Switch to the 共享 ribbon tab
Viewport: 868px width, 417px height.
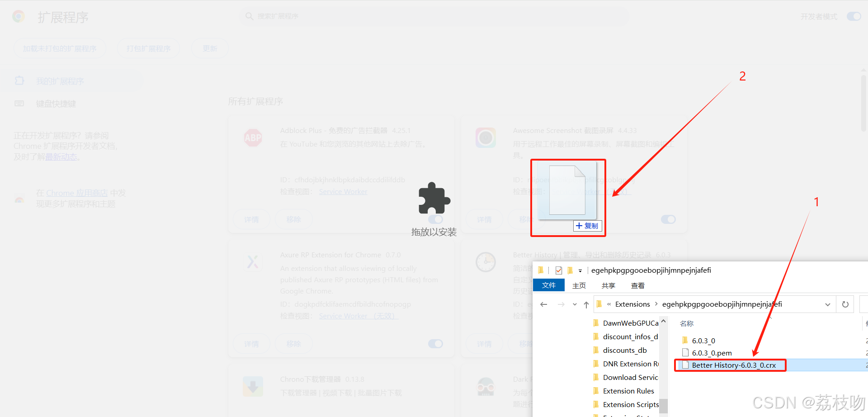609,285
